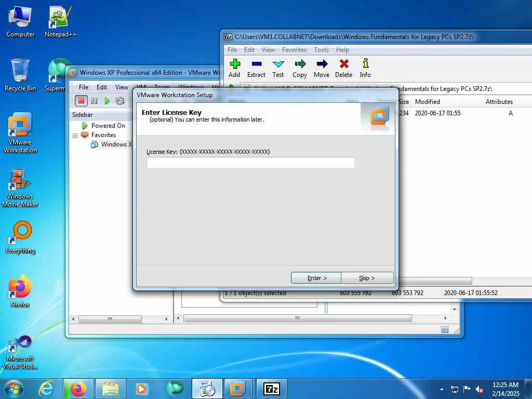This screenshot has width=532, height=399.
Task: Select the Notepad++ desktop icon
Action: pos(60,21)
